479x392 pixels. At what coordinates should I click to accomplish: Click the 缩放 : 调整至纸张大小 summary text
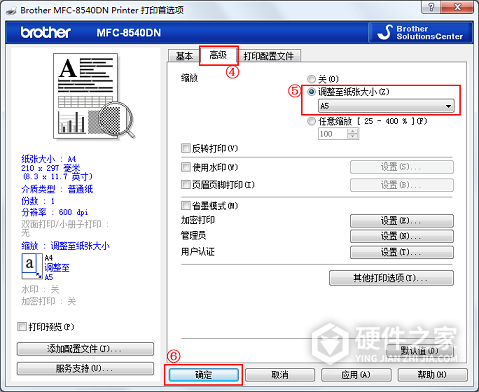click(x=65, y=246)
